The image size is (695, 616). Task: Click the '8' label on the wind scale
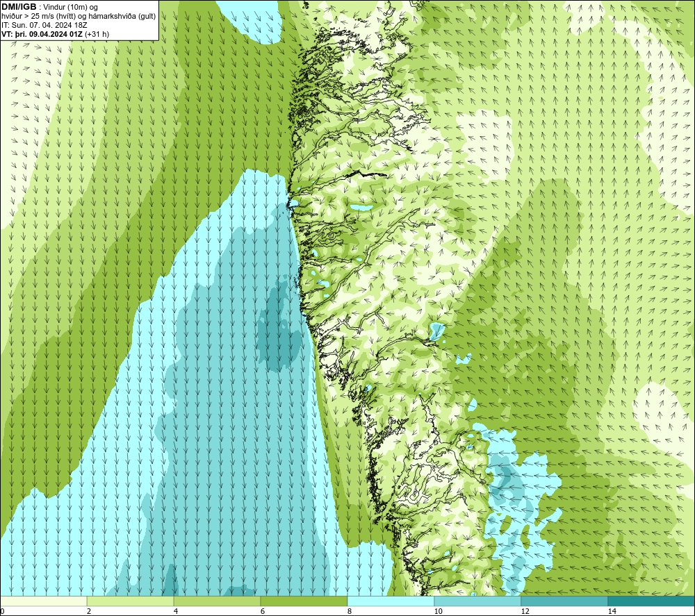click(350, 612)
